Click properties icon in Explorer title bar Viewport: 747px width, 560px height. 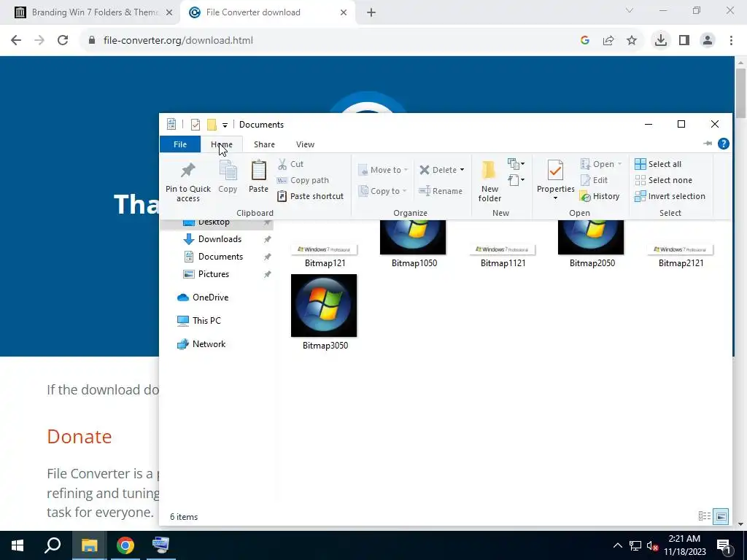coord(196,124)
